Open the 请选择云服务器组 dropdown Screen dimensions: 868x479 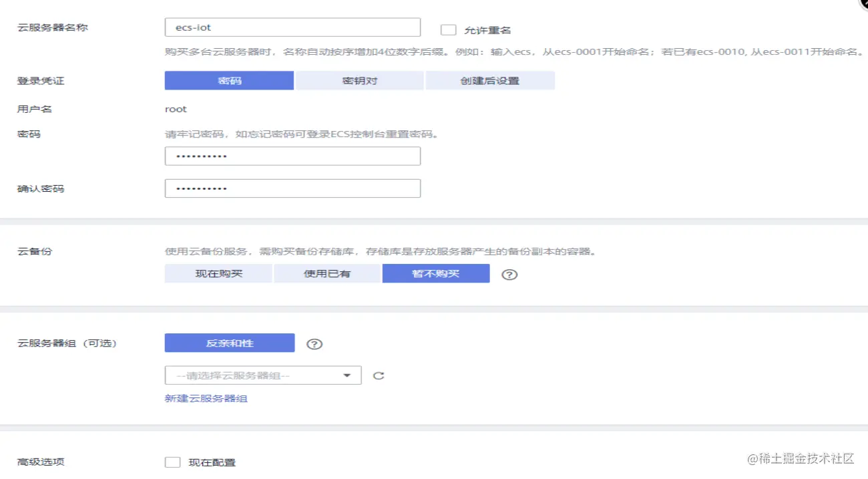(x=263, y=375)
